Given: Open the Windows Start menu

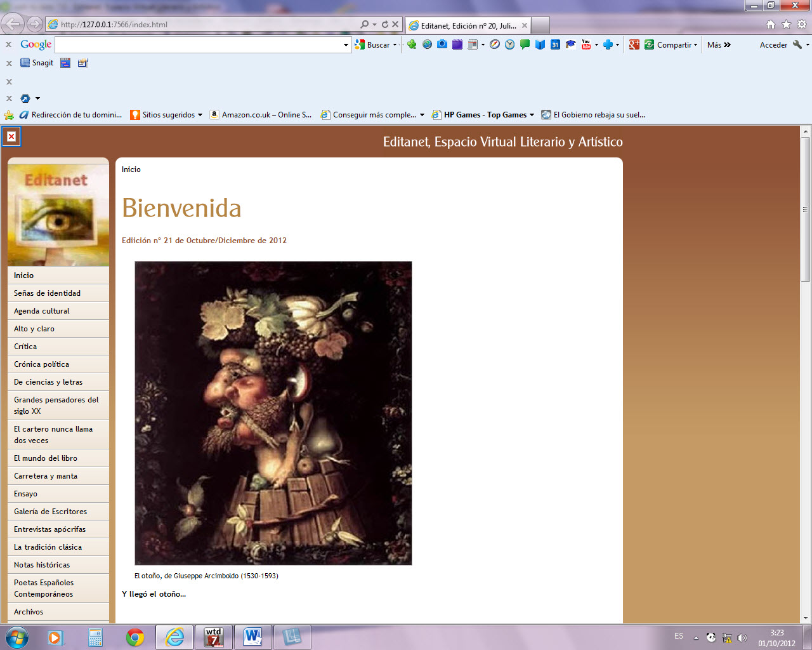Looking at the screenshot, I should pos(17,637).
